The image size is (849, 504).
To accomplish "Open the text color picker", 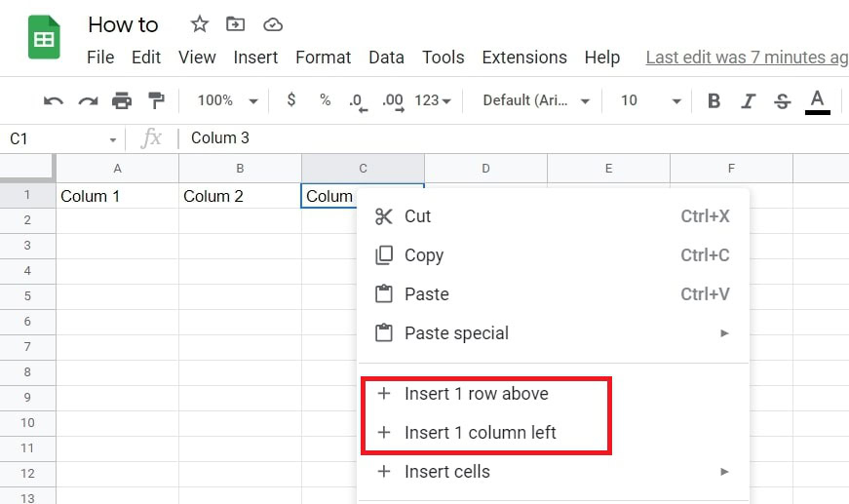I will pyautogui.click(x=817, y=100).
